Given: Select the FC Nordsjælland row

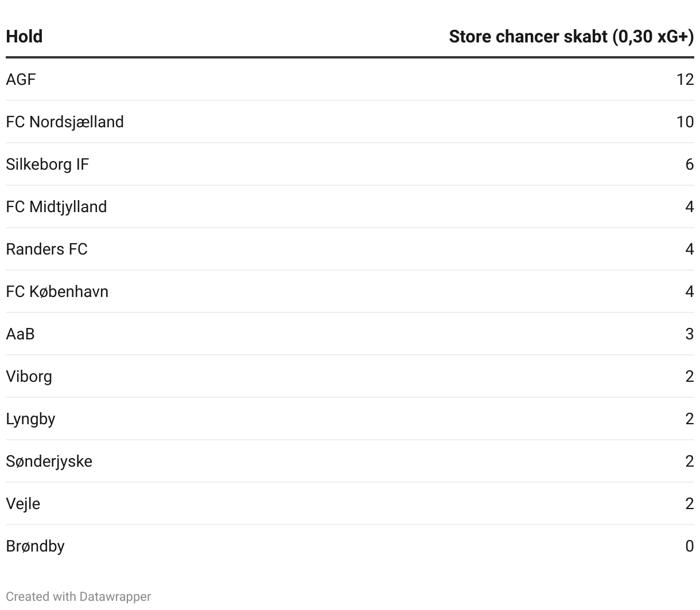Looking at the screenshot, I should tap(350, 122).
